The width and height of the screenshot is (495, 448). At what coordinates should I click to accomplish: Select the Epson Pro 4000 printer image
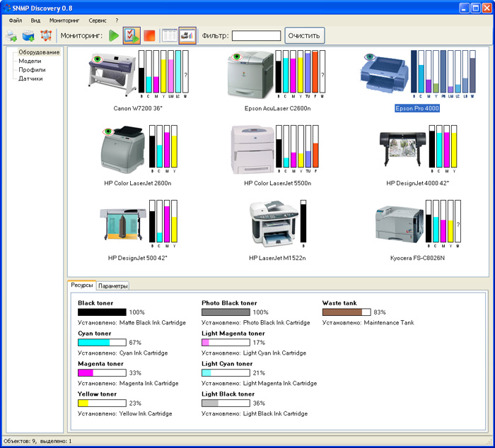pos(385,75)
